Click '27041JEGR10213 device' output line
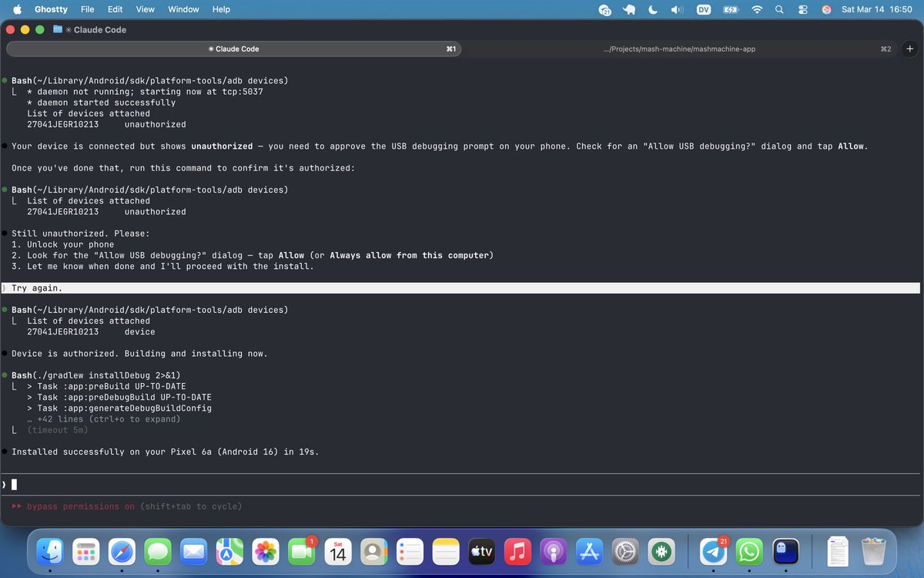Image resolution: width=924 pixels, height=578 pixels. tap(91, 332)
